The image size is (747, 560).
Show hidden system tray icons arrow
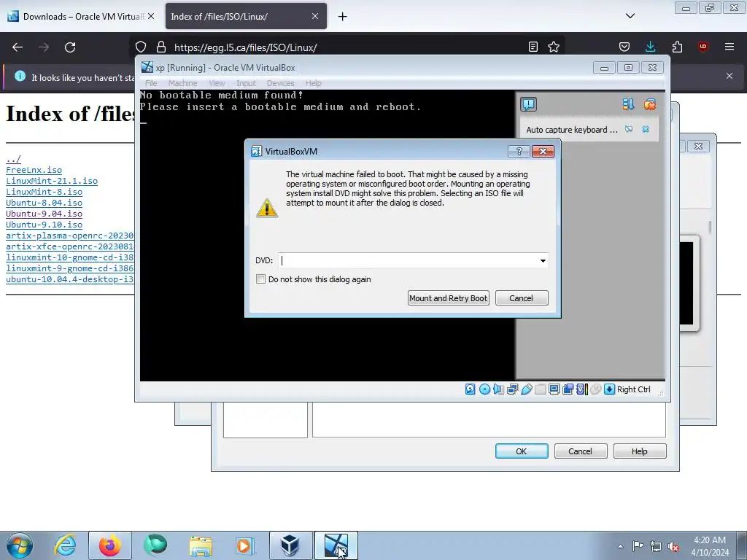pos(620,546)
